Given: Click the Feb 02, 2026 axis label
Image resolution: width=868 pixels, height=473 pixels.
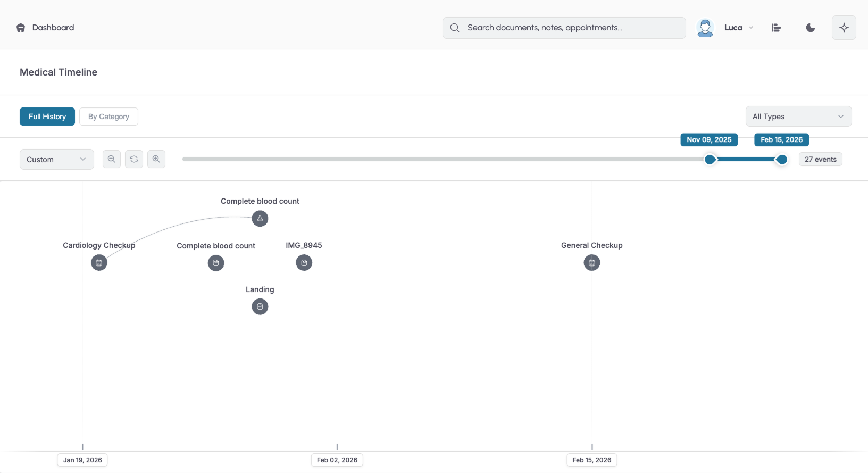Looking at the screenshot, I should pos(337,460).
